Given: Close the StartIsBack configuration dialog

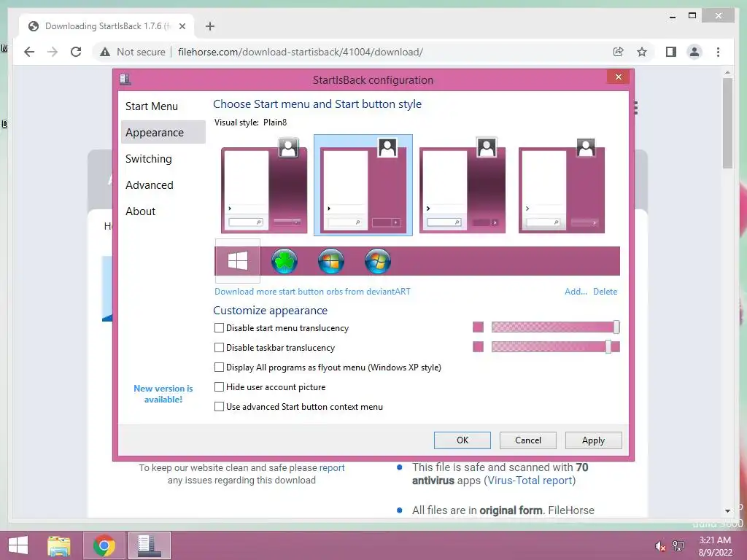Looking at the screenshot, I should [619, 77].
